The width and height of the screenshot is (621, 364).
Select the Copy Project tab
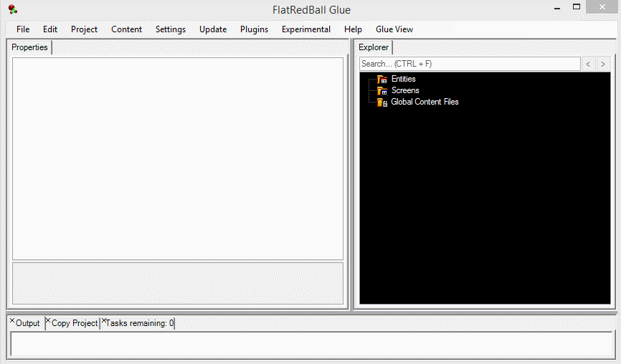coord(75,323)
